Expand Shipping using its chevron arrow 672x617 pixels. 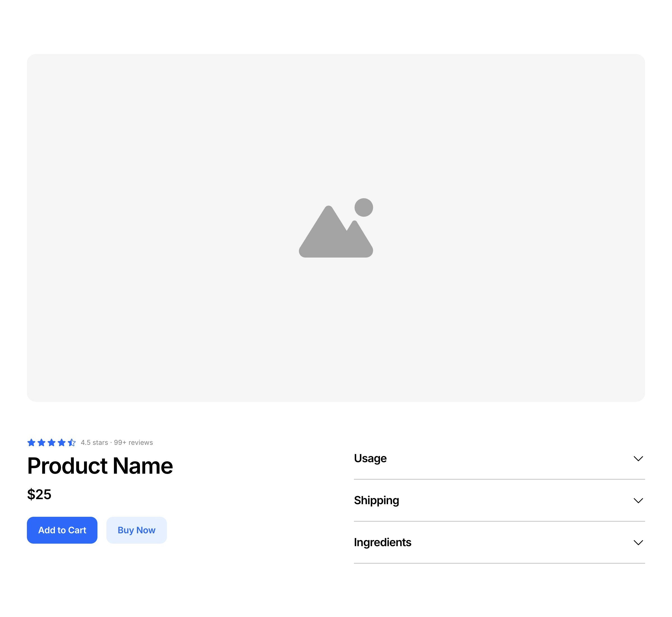[x=638, y=501]
